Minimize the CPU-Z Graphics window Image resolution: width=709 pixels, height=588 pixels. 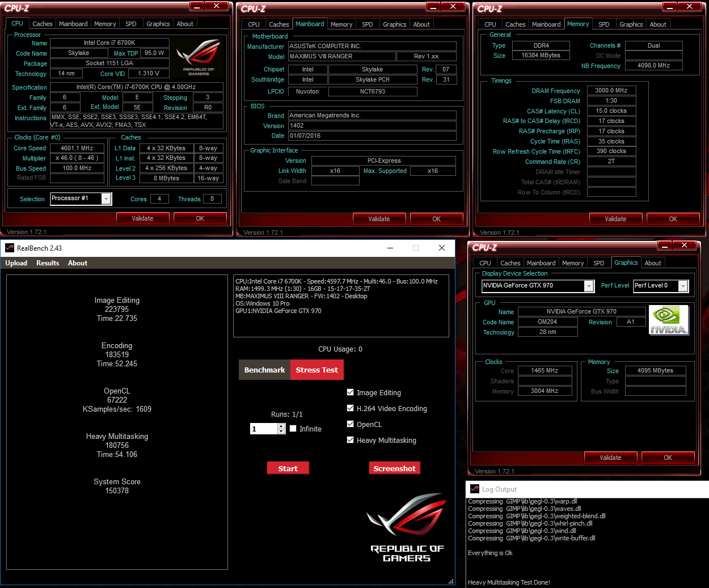(665, 245)
